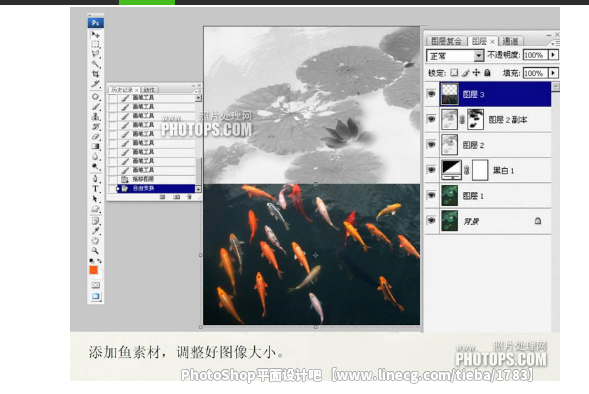Image resolution: width=589 pixels, height=394 pixels.
Task: Click the lock transparent pixels icon
Action: click(x=454, y=72)
